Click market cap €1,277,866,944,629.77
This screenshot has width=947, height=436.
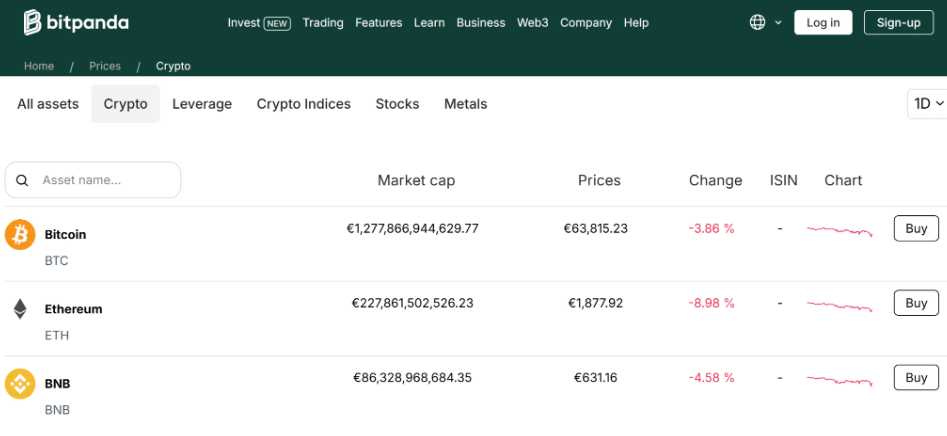[413, 228]
